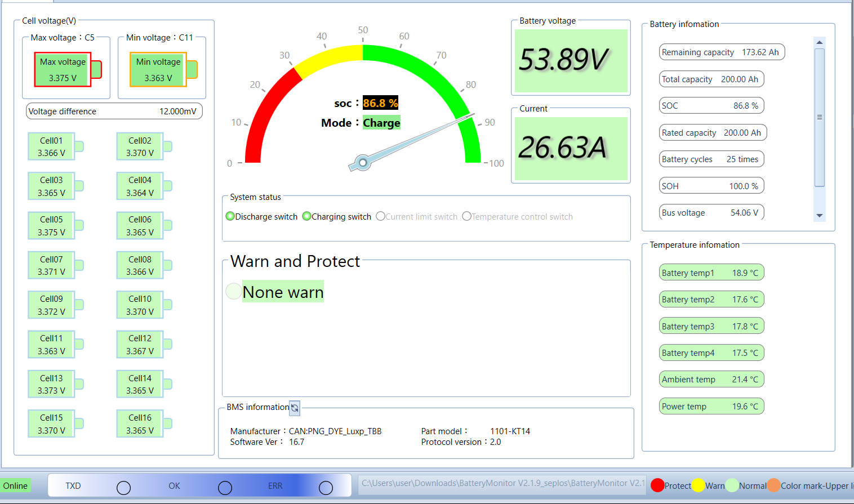Click the Battery information scrollbar thumb

tap(820, 117)
